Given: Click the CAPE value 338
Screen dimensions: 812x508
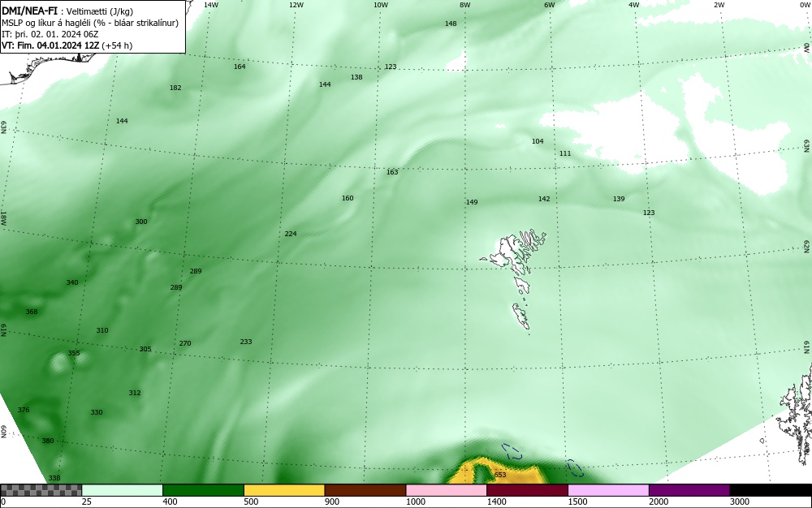Looking at the screenshot, I should click(54, 479).
